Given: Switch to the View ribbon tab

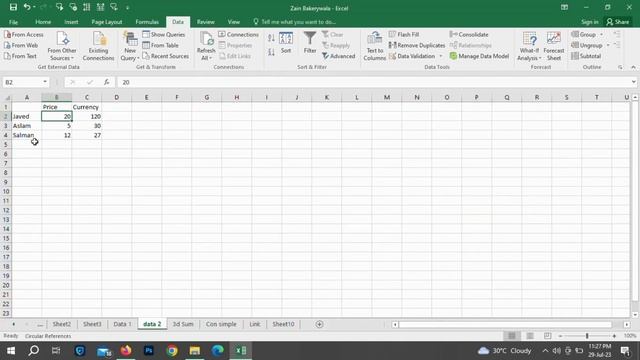Looking at the screenshot, I should pos(233,22).
